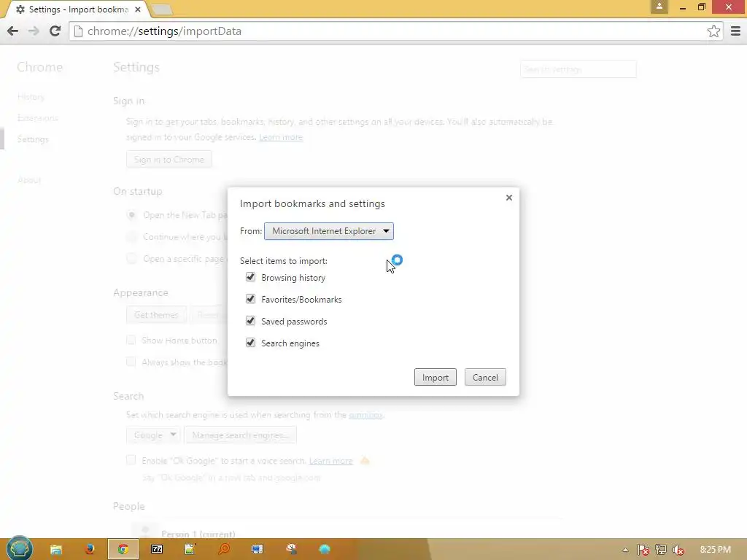Open a new tab
Viewport: 747px width, 560px height.
(x=162, y=9)
